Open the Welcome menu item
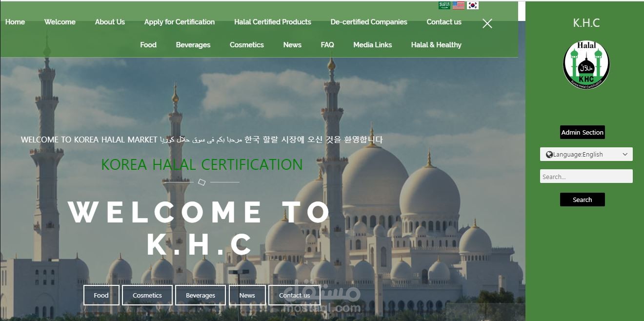The width and height of the screenshot is (644, 321). point(60,22)
